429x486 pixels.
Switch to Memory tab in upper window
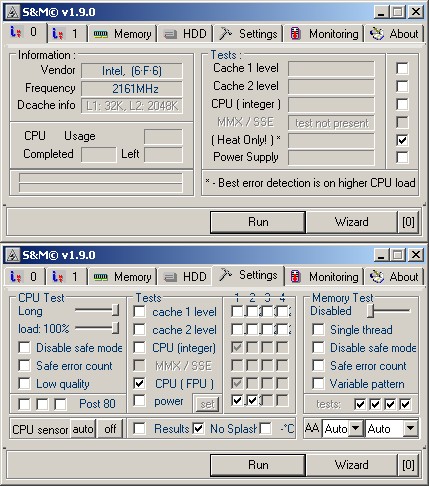tap(122, 34)
